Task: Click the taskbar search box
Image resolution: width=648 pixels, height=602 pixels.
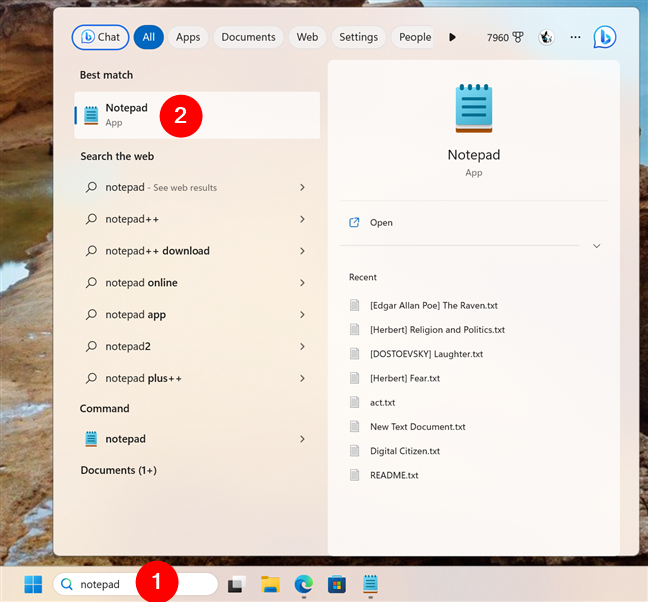Action: coord(136,584)
